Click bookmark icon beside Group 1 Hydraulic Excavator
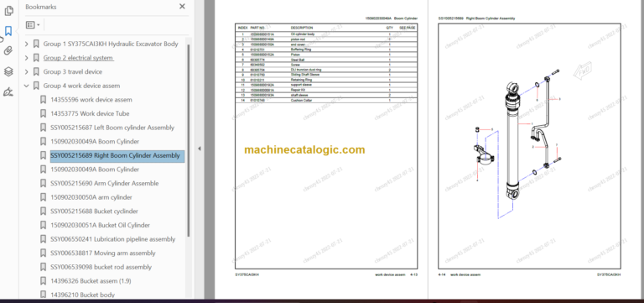 click(36, 44)
